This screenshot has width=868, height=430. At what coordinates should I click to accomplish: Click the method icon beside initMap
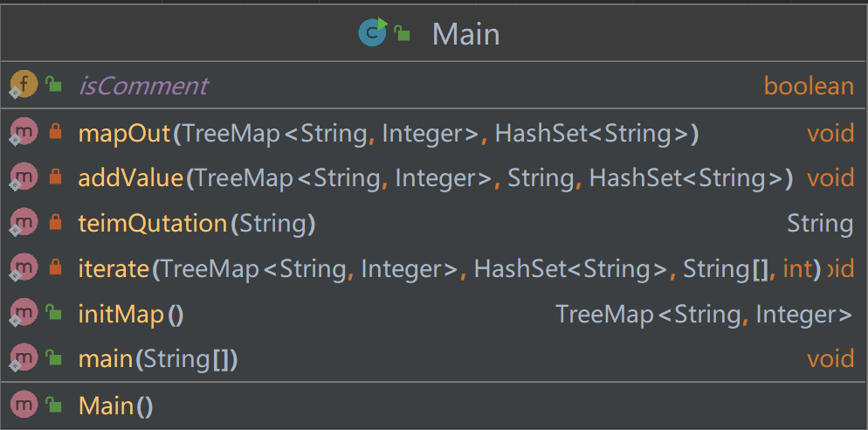point(24,314)
